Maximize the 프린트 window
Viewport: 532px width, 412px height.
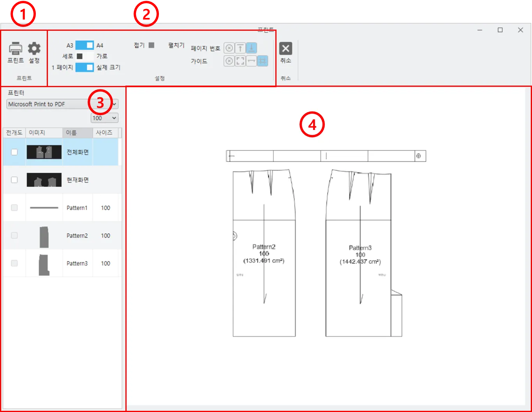coord(500,30)
